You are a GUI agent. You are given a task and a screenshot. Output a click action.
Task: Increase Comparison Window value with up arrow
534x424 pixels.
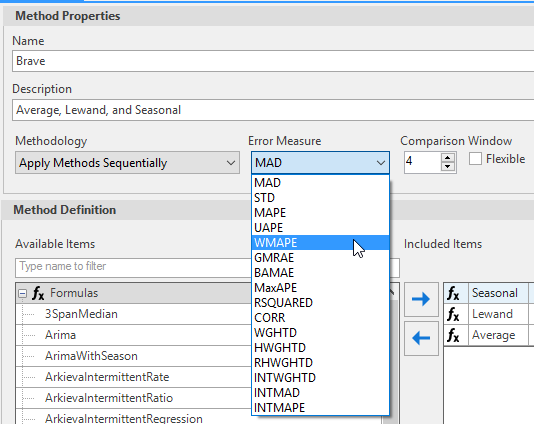coord(447,158)
